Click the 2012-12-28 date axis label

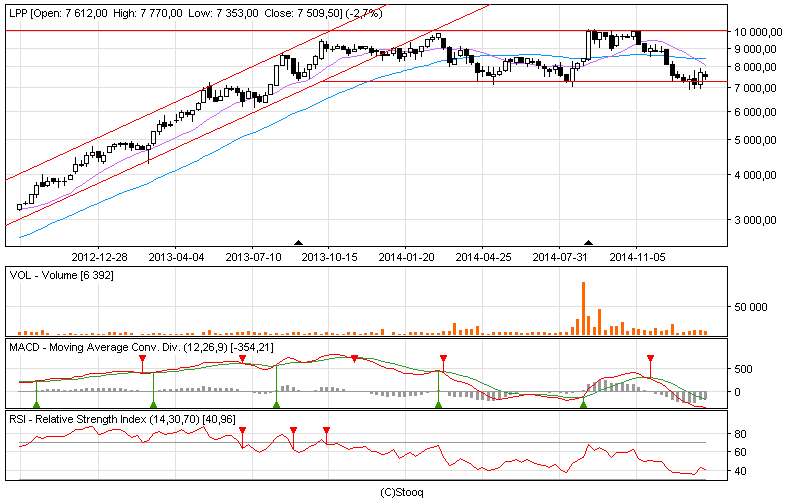coord(99,257)
